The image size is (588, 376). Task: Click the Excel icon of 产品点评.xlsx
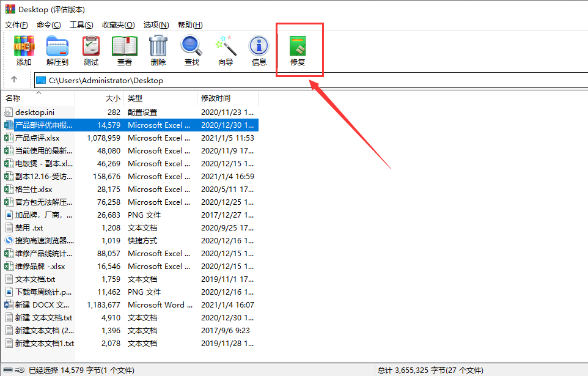(x=8, y=138)
